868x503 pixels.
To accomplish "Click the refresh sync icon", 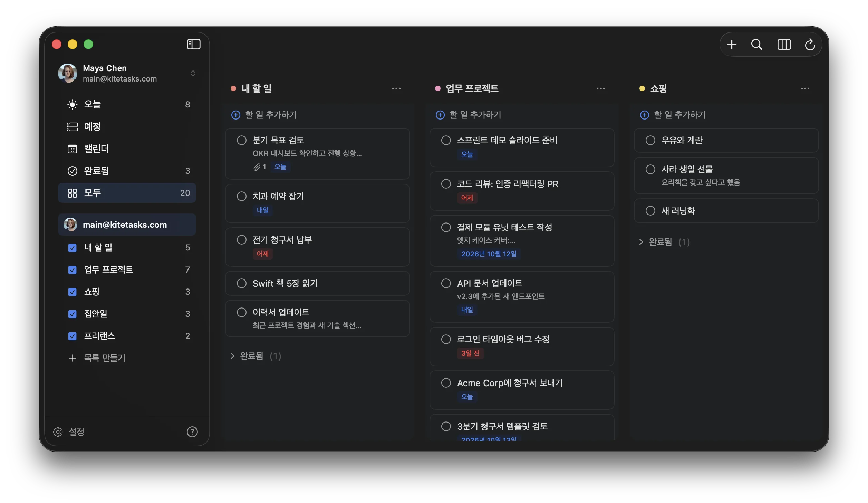I will pyautogui.click(x=810, y=44).
